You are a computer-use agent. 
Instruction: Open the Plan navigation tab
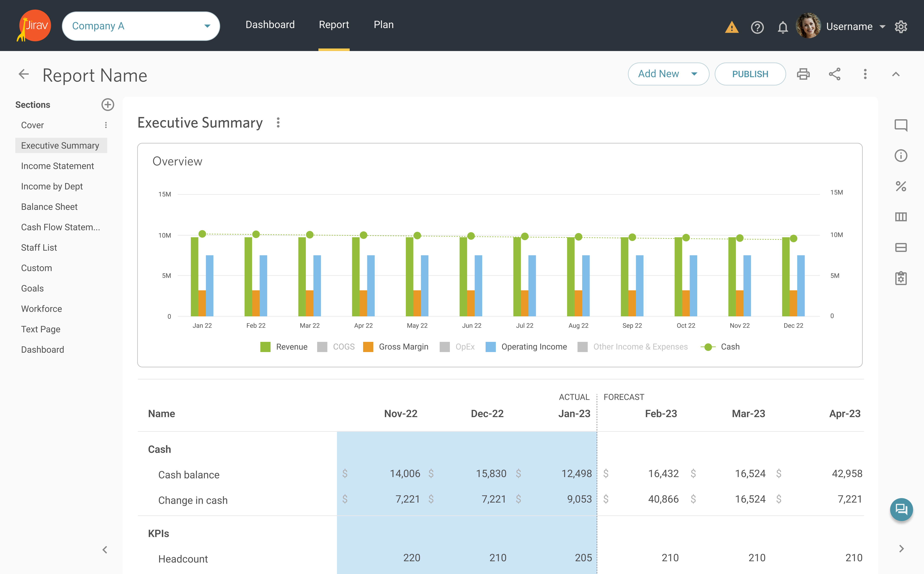tap(384, 25)
